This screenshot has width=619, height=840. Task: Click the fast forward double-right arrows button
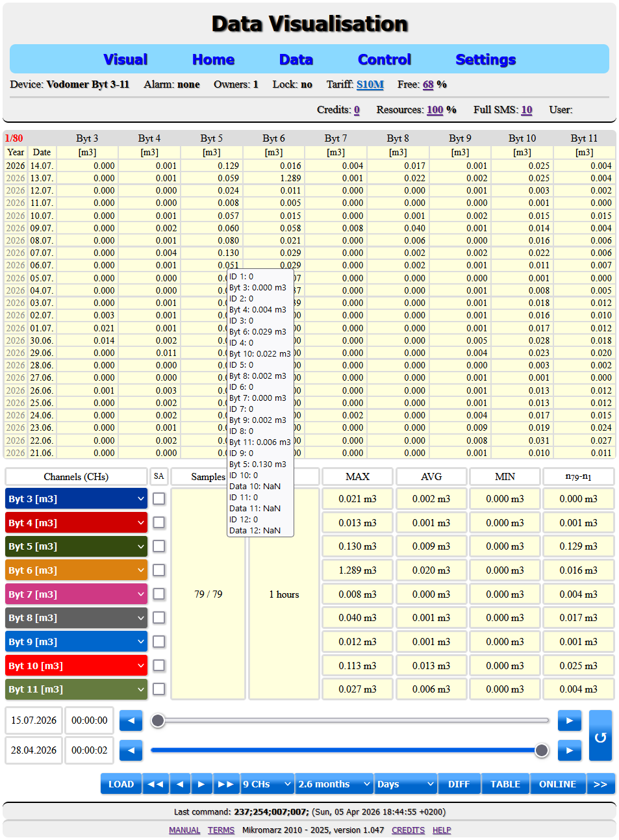point(225,784)
